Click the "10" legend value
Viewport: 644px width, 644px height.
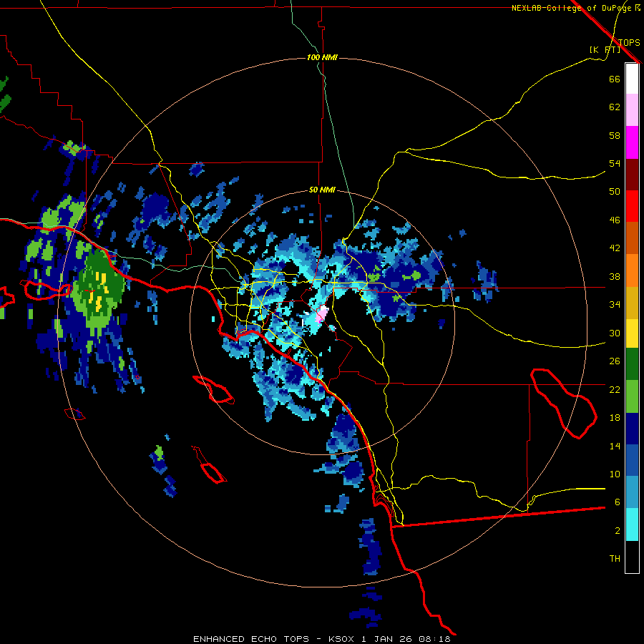(x=615, y=474)
